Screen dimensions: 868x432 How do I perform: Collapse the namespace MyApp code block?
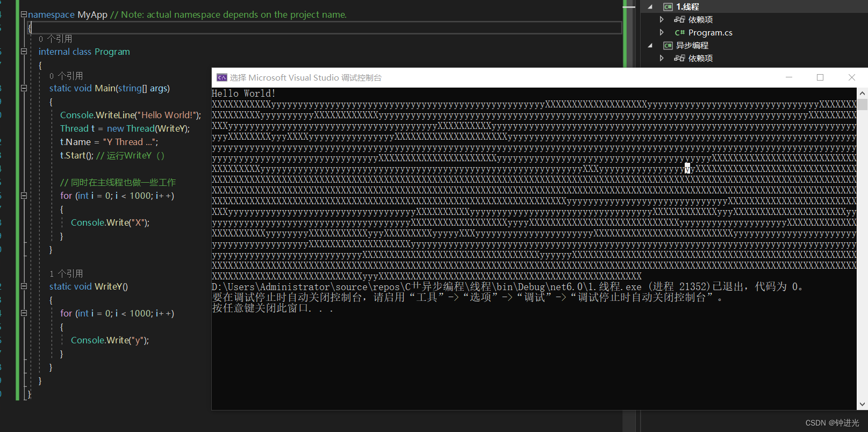tap(24, 15)
